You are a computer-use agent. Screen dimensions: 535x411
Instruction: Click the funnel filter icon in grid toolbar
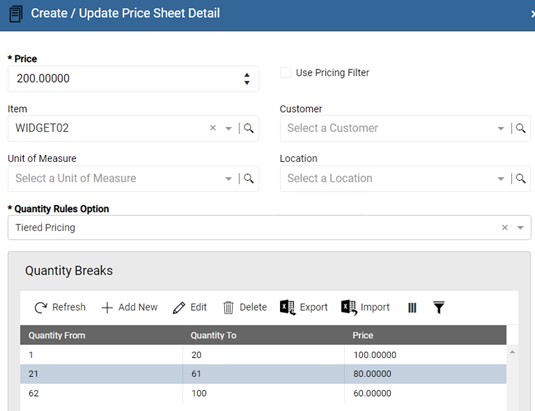pos(439,307)
